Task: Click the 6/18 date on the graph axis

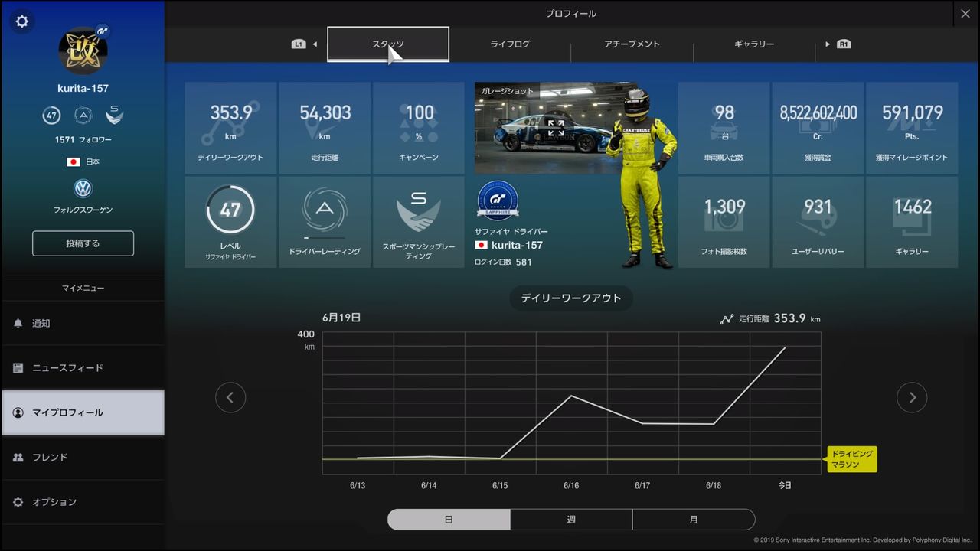Action: click(714, 486)
